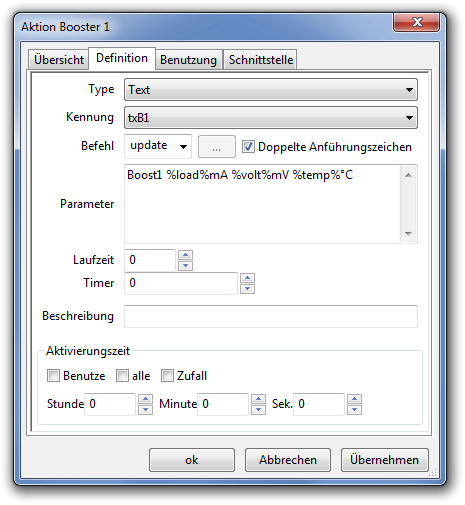Viewport: 465px width, 505px height.
Task: Tick the Zufall checkbox
Action: pos(167,376)
